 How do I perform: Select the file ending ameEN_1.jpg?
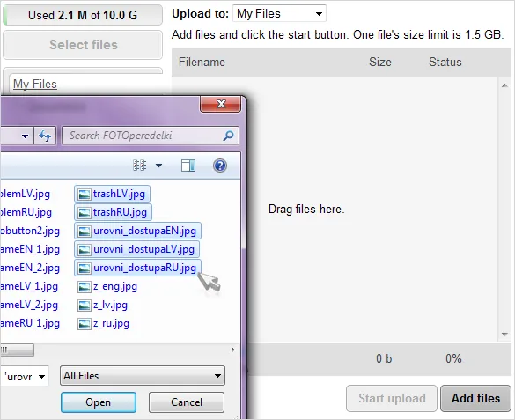[30, 249]
